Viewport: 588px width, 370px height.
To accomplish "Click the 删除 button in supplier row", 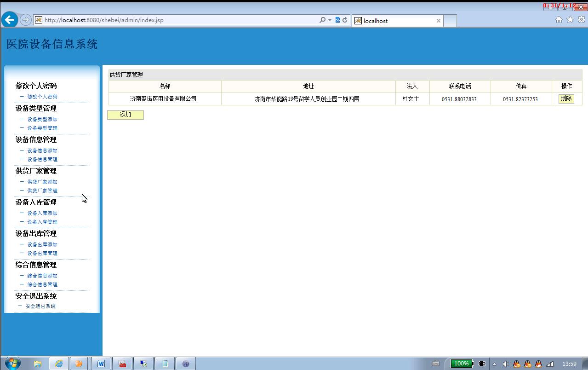I will click(566, 98).
